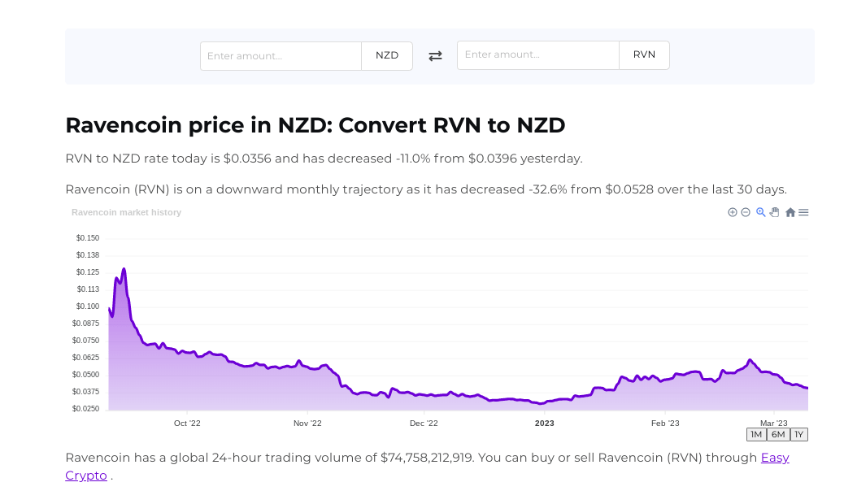Enable the panning hand tool

point(775,212)
